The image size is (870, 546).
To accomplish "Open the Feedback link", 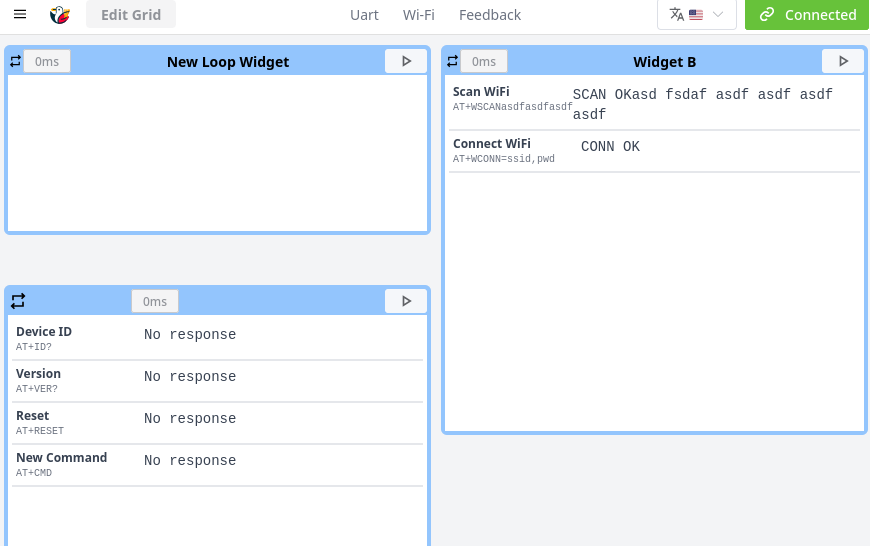I will point(490,15).
